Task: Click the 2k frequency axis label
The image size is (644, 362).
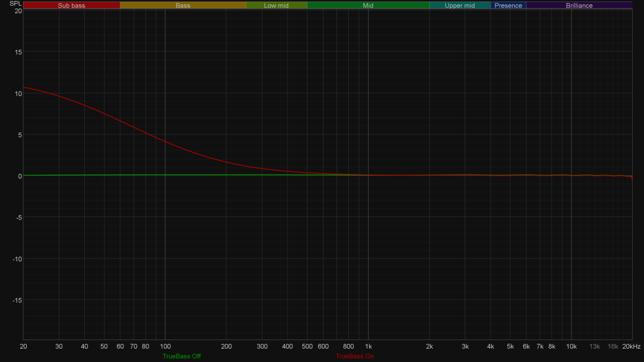Action: tap(429, 346)
